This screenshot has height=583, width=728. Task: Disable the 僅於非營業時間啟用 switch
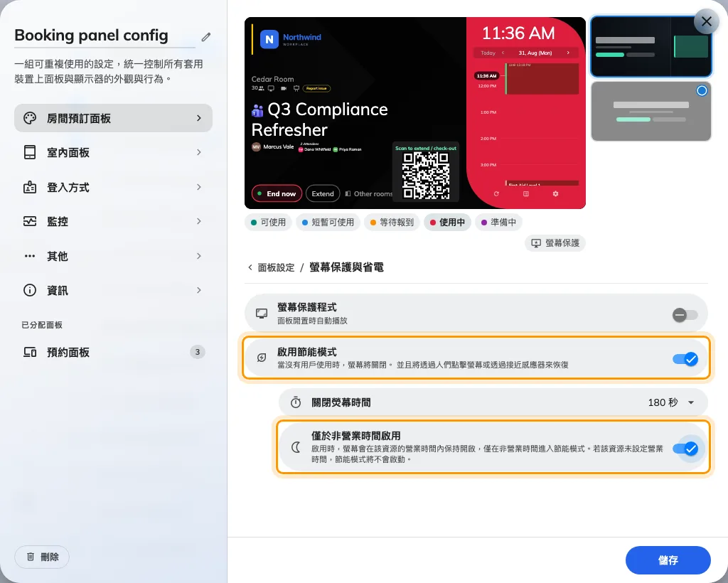685,449
